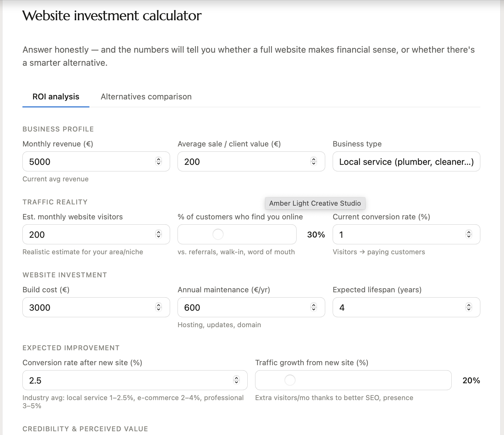
Task: Click the Conversion rate after new site field
Action: coord(135,380)
